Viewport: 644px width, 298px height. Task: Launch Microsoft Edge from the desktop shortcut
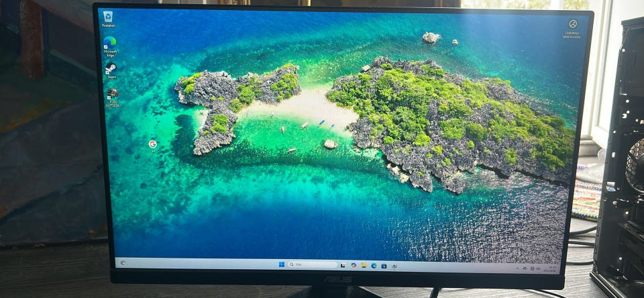109,45
